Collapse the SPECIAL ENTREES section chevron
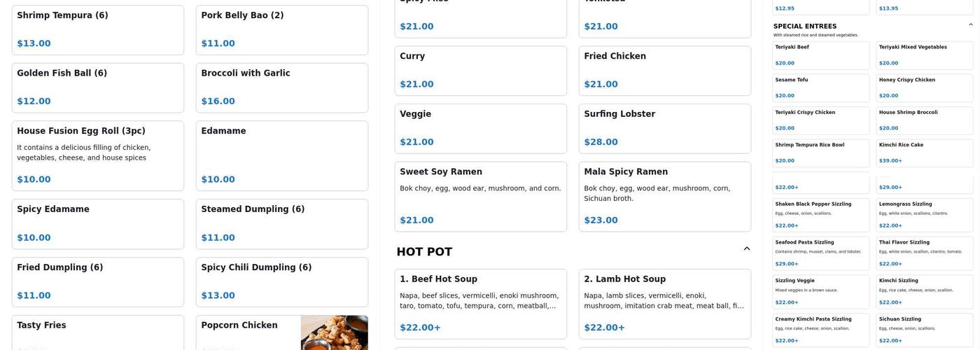The width and height of the screenshot is (980, 350). pyautogui.click(x=970, y=24)
